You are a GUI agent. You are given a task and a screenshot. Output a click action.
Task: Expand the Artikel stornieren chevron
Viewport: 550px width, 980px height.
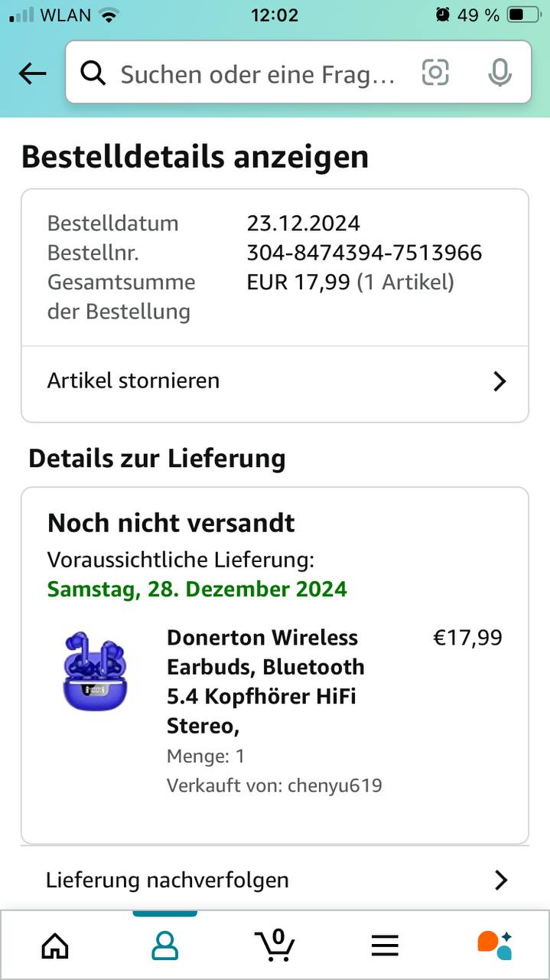pyautogui.click(x=500, y=381)
